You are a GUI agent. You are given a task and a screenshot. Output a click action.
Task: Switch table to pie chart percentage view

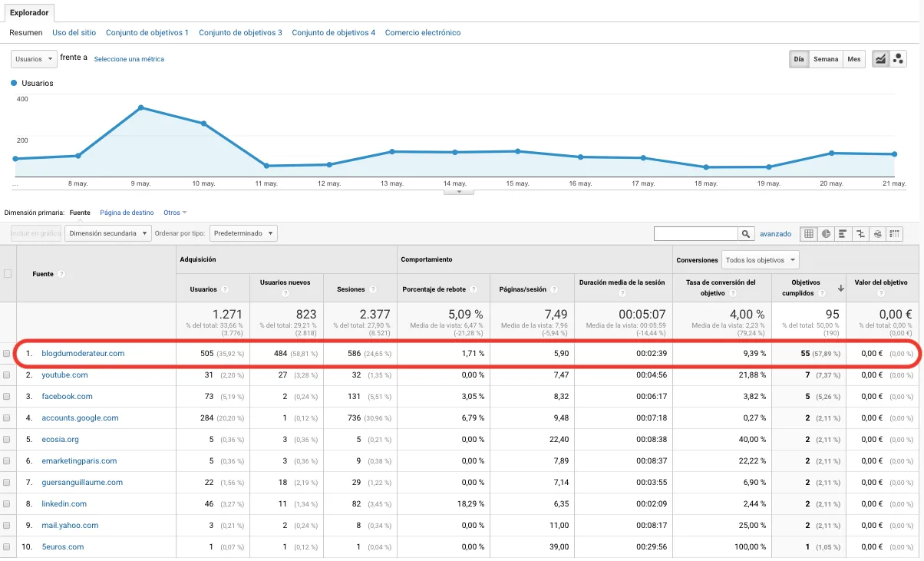point(826,234)
